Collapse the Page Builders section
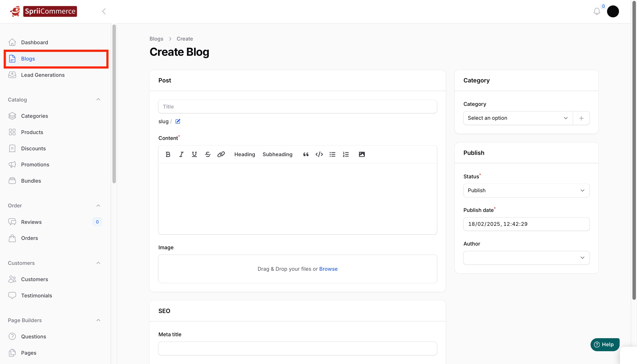The image size is (637, 364). 98,320
